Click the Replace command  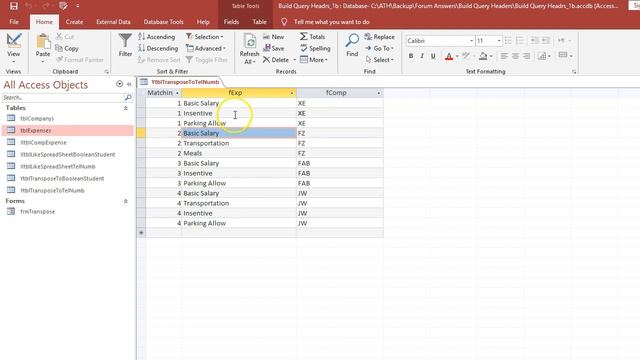380,37
